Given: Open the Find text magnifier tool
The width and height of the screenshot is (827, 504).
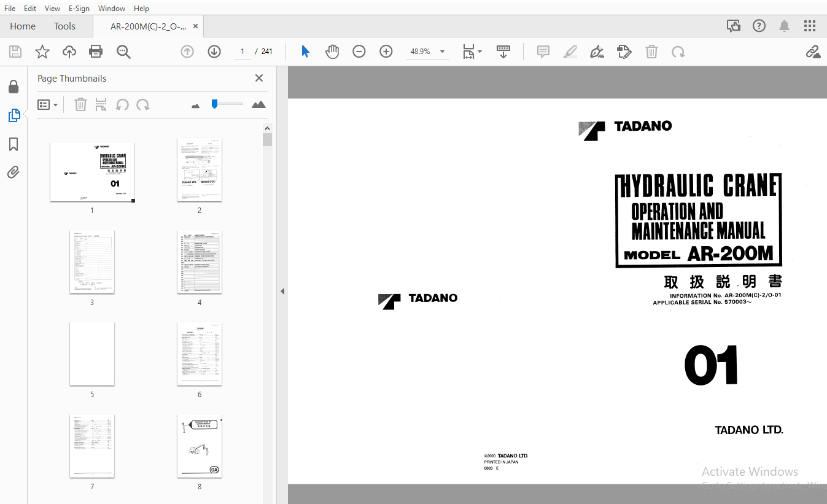Looking at the screenshot, I should coord(123,52).
